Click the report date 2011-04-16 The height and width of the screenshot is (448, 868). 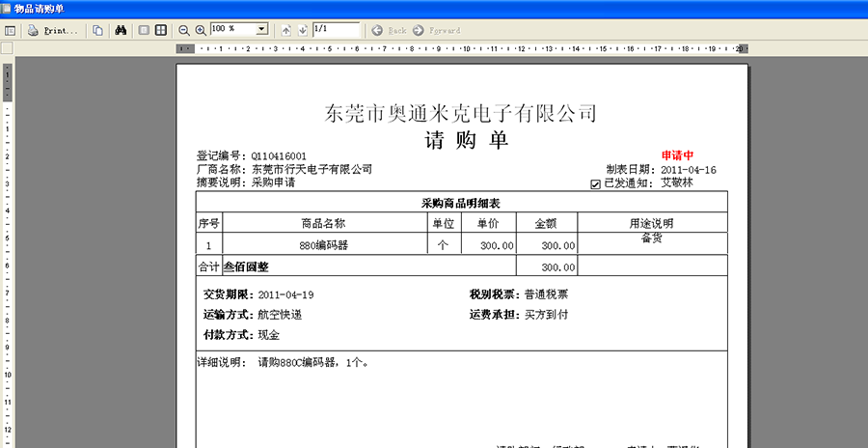click(689, 170)
